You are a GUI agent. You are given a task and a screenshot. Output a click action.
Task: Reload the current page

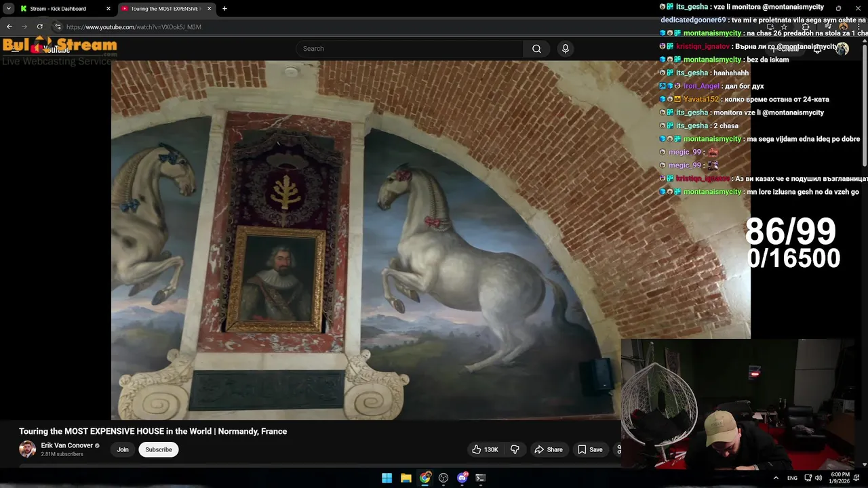coord(40,27)
